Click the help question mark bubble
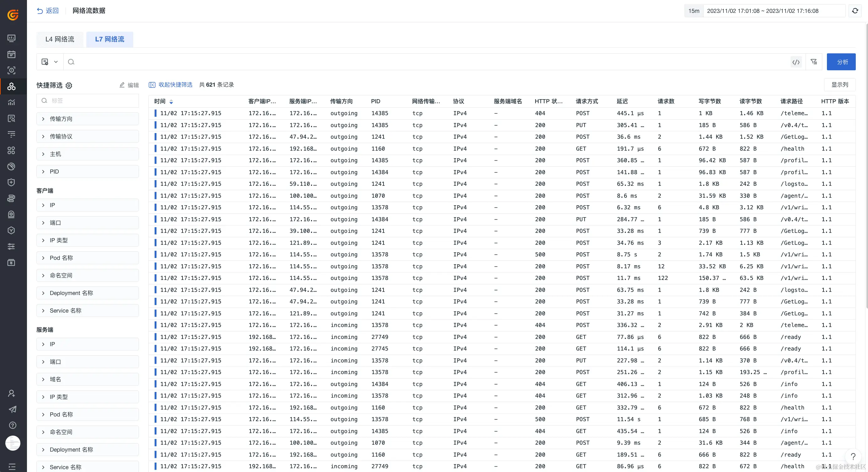The width and height of the screenshot is (868, 472). tap(853, 457)
